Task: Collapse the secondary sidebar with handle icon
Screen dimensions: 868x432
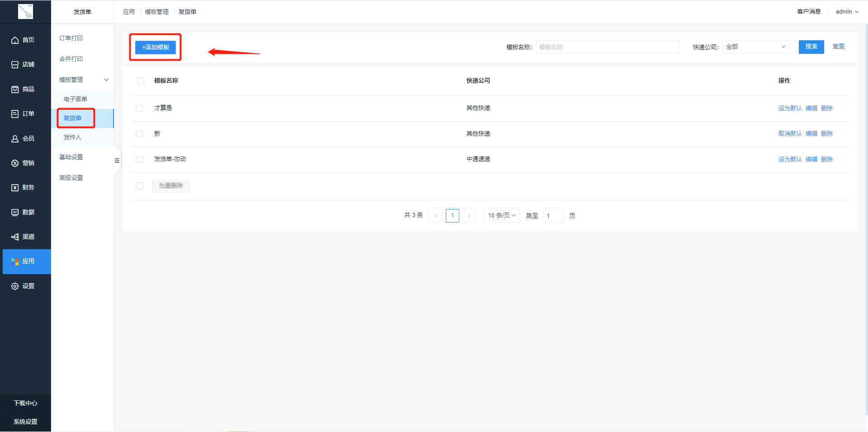Action: [117, 161]
